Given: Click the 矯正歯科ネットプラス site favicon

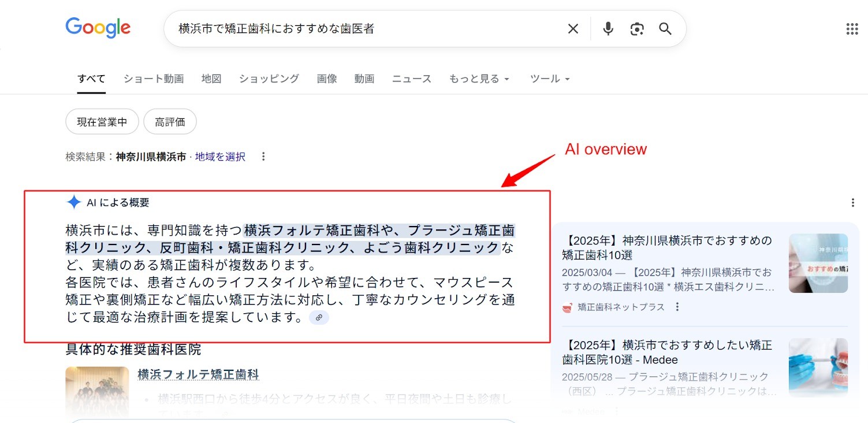Looking at the screenshot, I should 567,307.
